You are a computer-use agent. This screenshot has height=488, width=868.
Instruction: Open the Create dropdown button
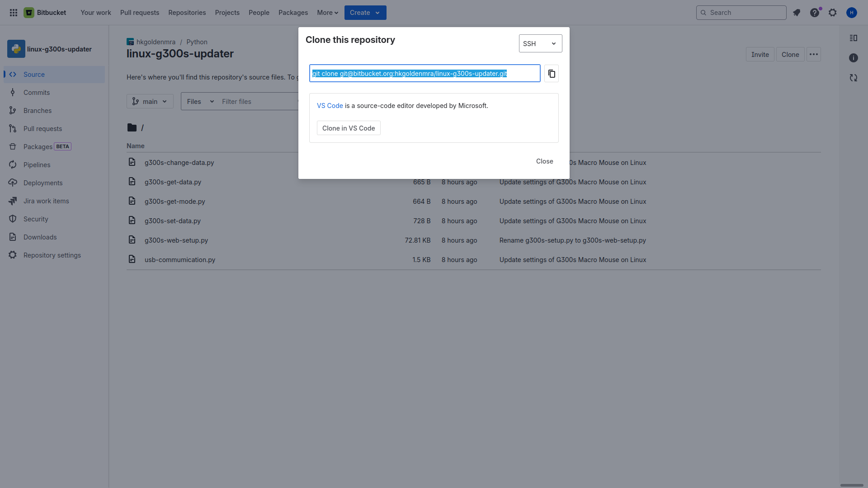[x=365, y=13]
